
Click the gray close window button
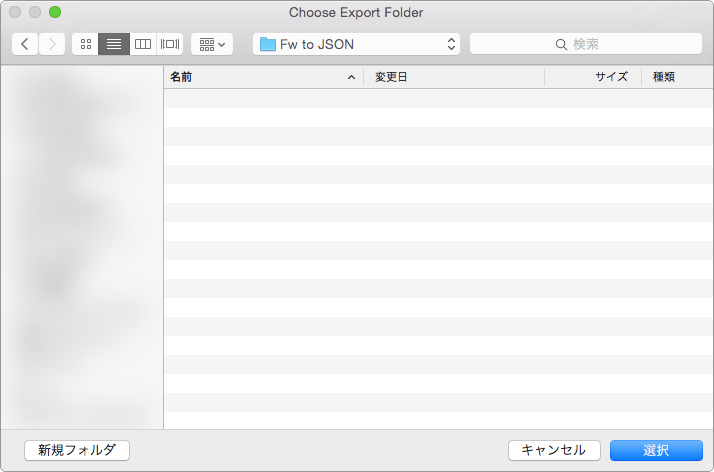click(15, 13)
